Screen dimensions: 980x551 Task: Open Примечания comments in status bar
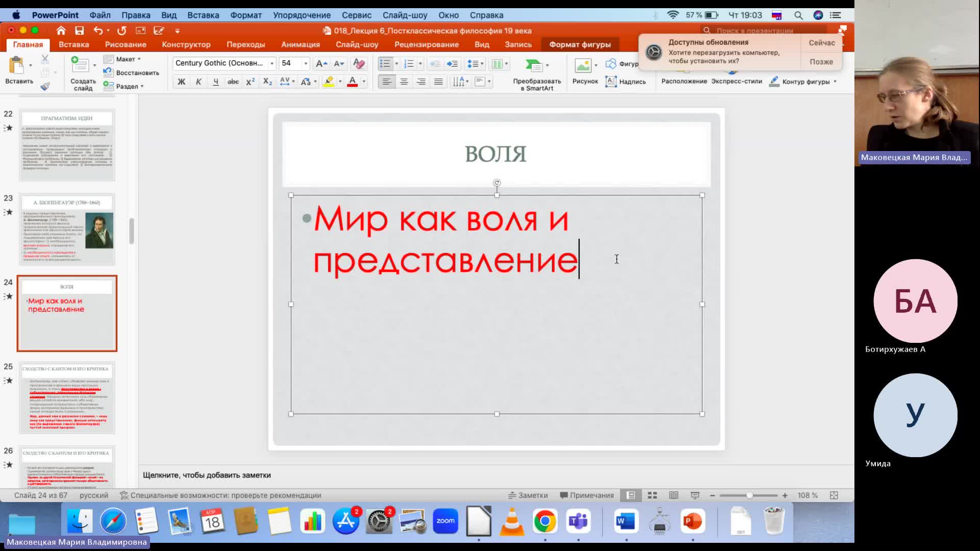587,495
